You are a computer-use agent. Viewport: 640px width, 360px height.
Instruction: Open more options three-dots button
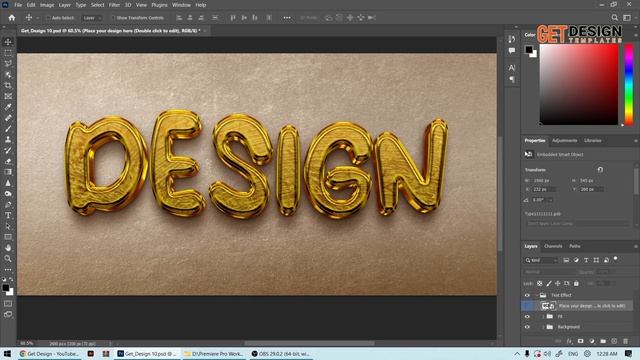pyautogui.click(x=287, y=18)
